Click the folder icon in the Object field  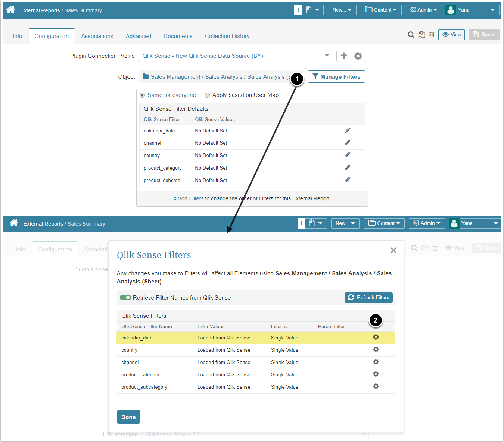[146, 76]
